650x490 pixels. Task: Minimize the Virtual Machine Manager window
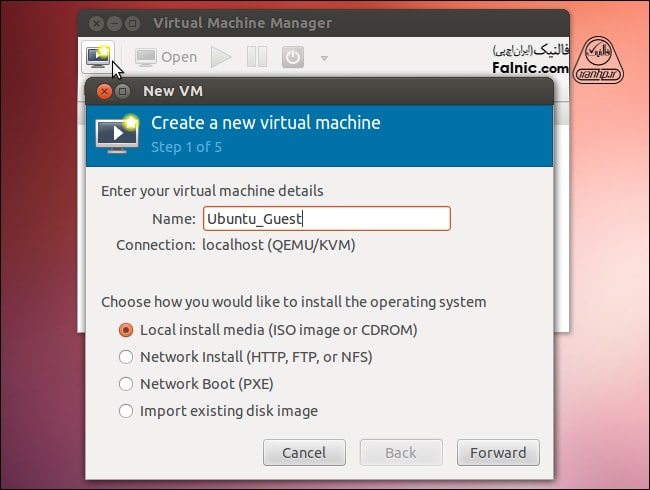pyautogui.click(x=113, y=22)
